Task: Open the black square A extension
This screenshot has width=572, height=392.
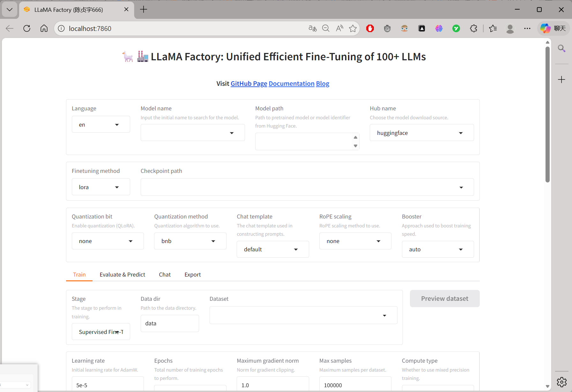Action: point(422,28)
